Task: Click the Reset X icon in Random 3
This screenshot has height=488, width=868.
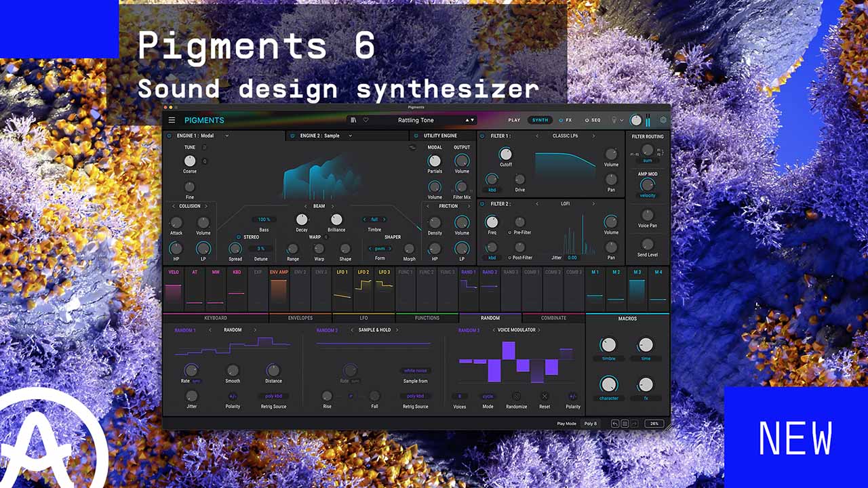Action: 545,396
